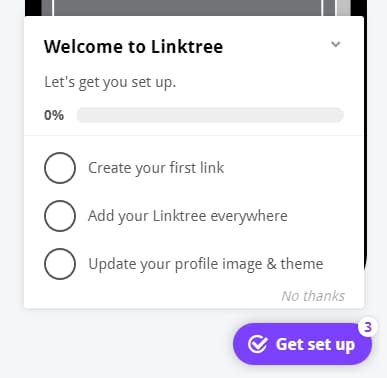Collapse the Welcome to Linktree panel chevron
This screenshot has height=378, width=387.
[x=335, y=44]
